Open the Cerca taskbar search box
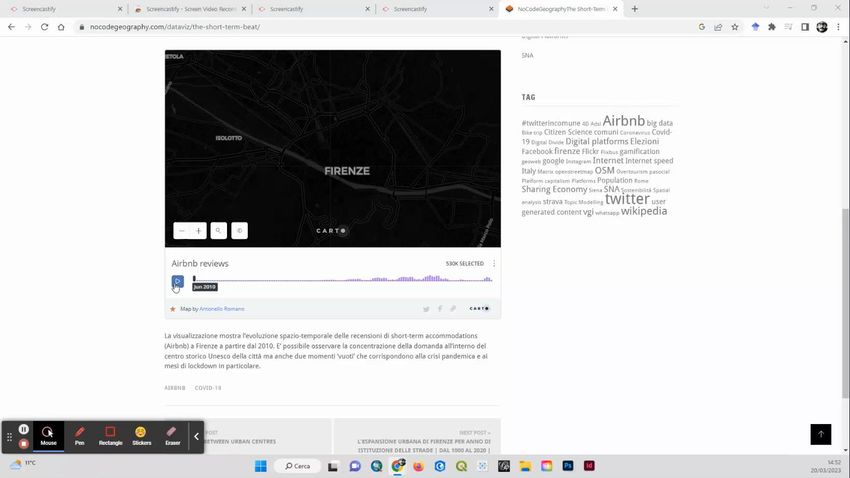This screenshot has height=478, width=850. point(298,466)
